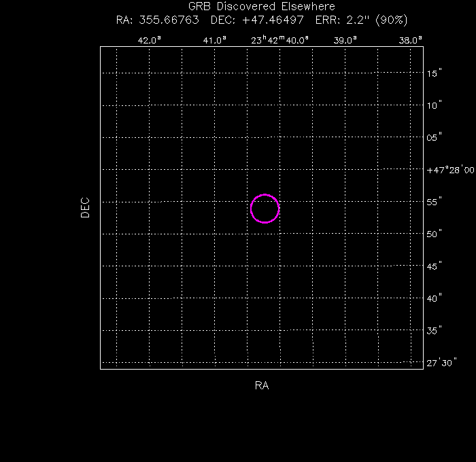This screenshot has height=462, width=476.
Task: Click the DEC tick label '15"'
Action: pyautogui.click(x=434, y=73)
